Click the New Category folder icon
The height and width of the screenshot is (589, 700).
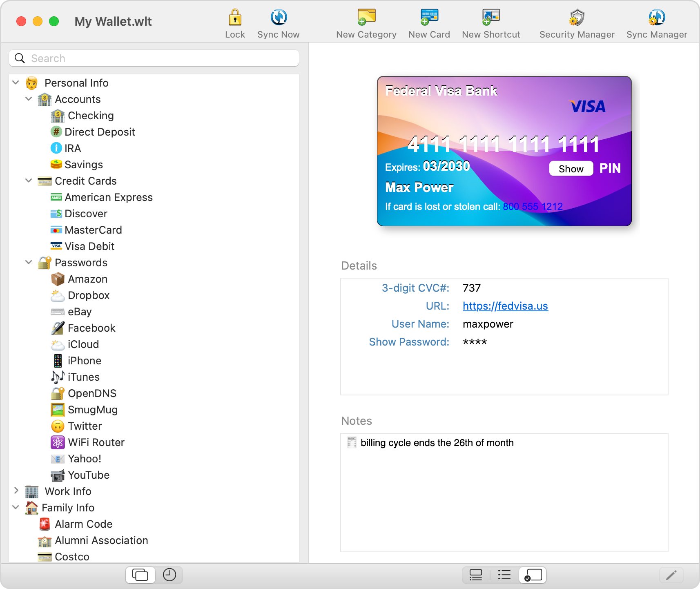pos(366,17)
